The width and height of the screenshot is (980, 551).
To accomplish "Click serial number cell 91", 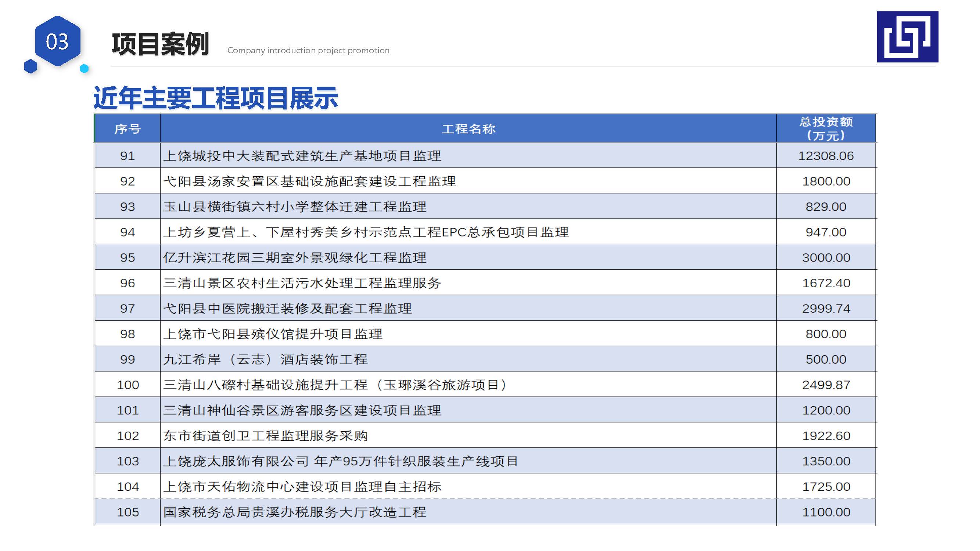I will 128,155.
